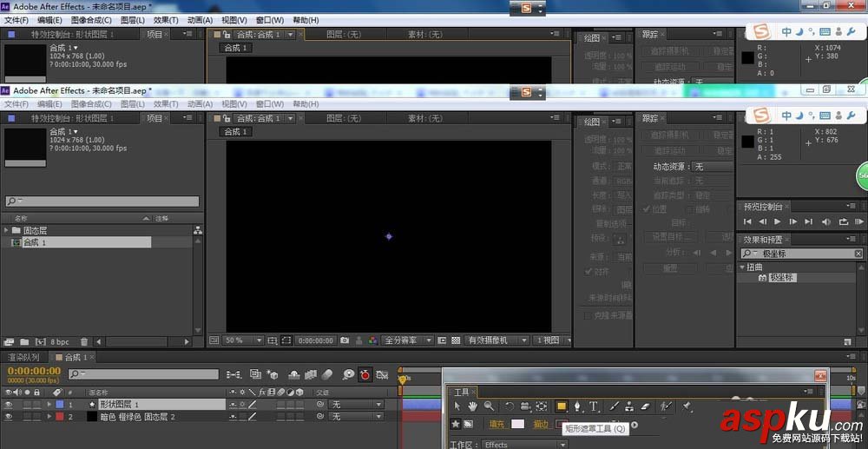Screen dimensions: 868x449
Task: Play the preview in 预览控制台
Action: click(777, 221)
